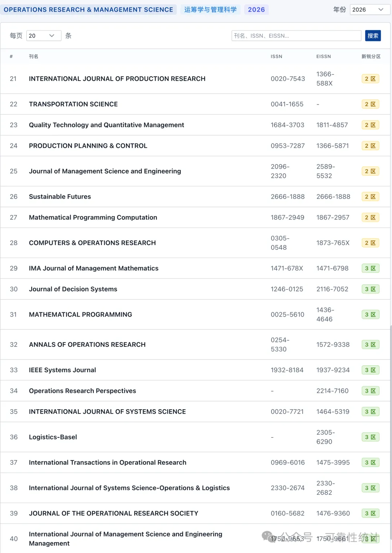This screenshot has height=553, width=392.
Task: Select PRODUCTION PLANNING & CONTROL title
Action: click(x=88, y=146)
